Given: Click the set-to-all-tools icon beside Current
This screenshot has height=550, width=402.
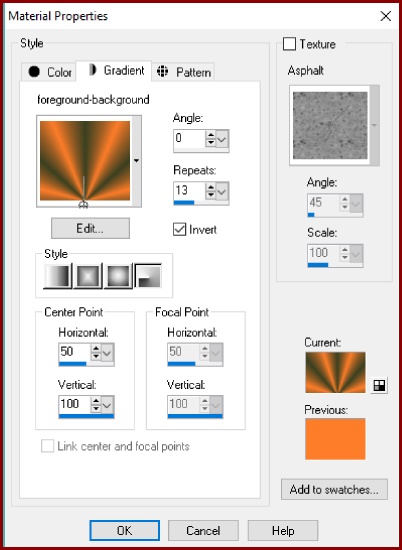Looking at the screenshot, I should click(x=379, y=385).
